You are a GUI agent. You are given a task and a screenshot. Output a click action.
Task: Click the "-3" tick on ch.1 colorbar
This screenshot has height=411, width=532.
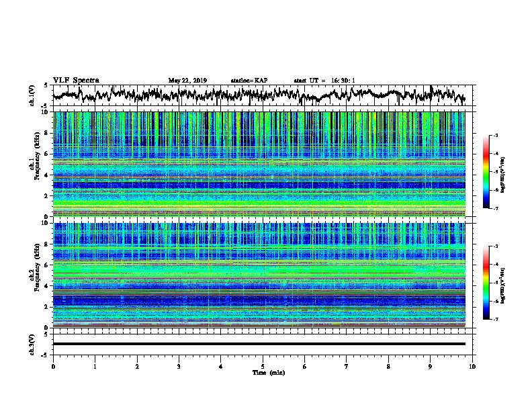(x=495, y=136)
